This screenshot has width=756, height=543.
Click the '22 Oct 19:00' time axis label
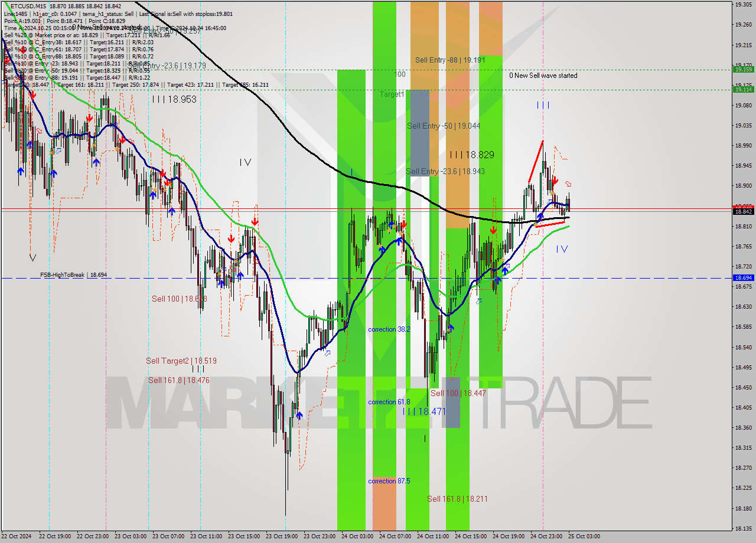pyautogui.click(x=54, y=537)
